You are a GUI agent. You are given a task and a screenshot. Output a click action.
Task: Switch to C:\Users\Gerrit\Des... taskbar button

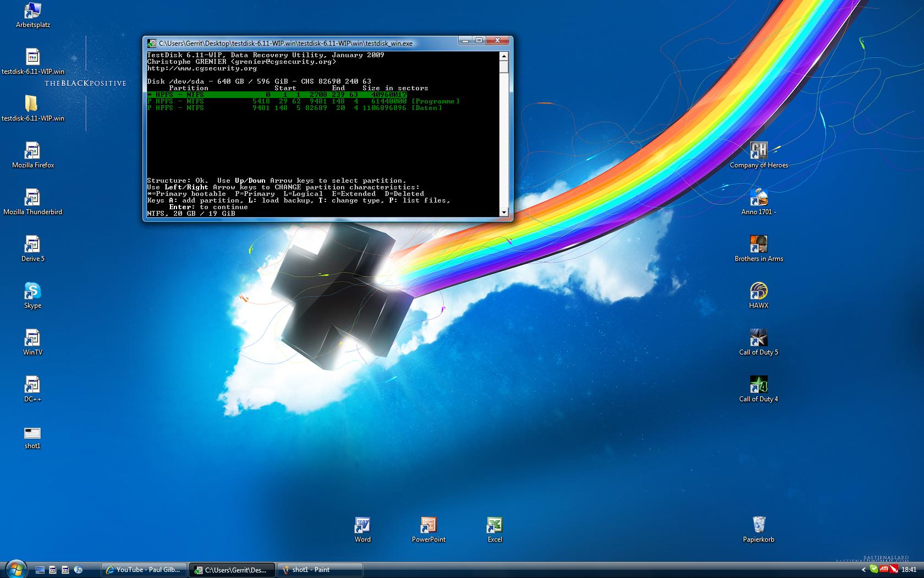pos(232,570)
